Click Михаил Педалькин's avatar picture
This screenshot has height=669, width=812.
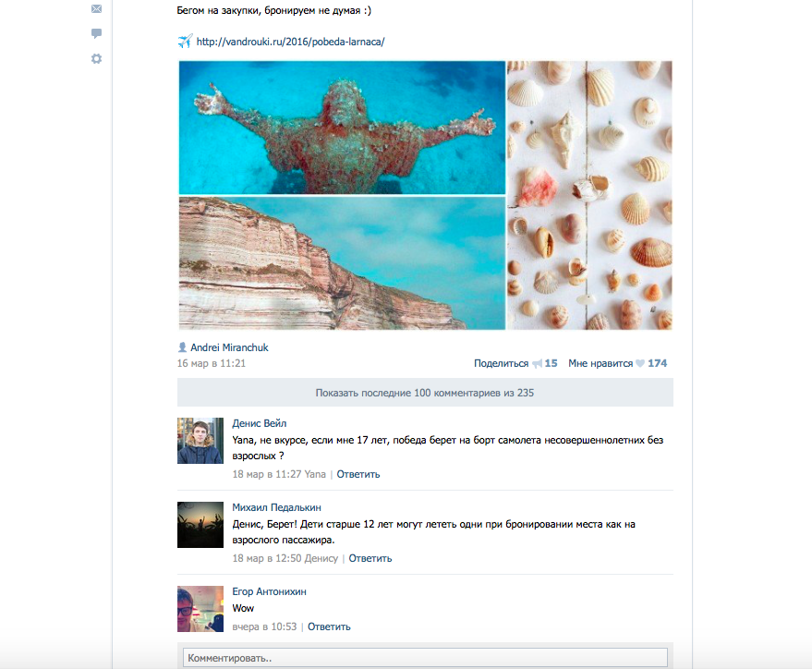click(200, 525)
